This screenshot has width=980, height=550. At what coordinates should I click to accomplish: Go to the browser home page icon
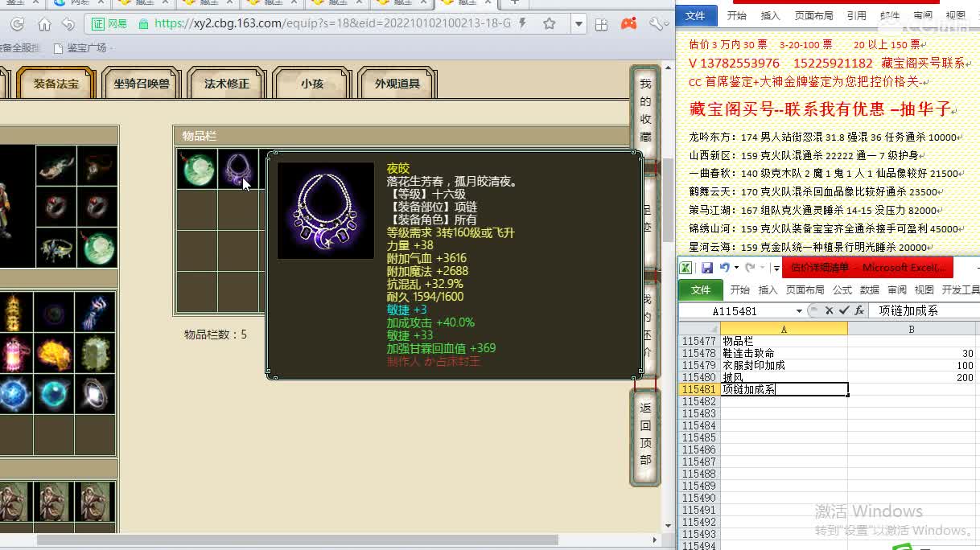tap(44, 24)
